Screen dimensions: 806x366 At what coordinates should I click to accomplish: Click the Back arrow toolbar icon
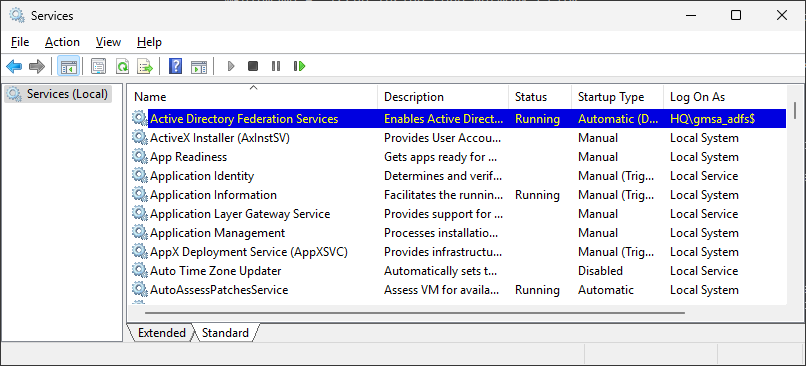point(14,66)
